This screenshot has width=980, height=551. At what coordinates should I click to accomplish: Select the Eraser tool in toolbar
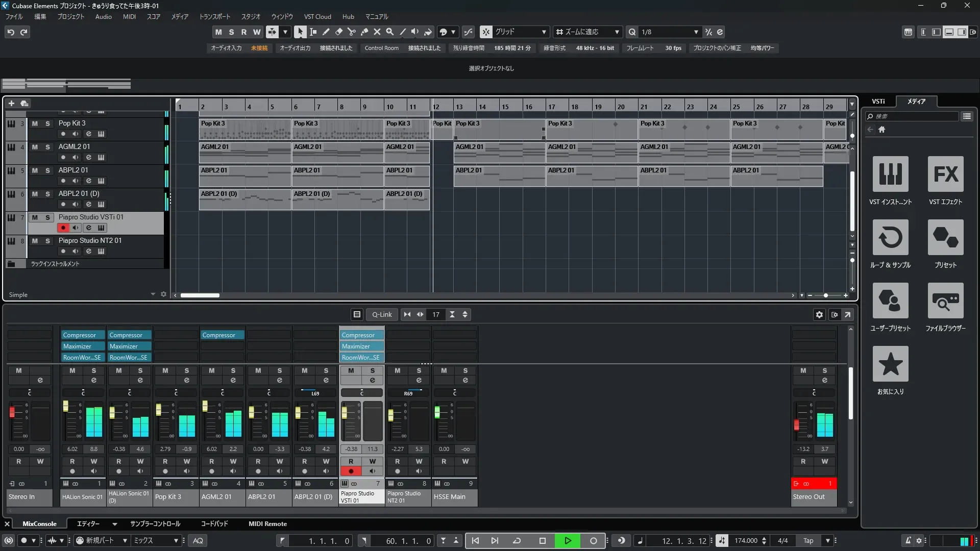point(338,32)
